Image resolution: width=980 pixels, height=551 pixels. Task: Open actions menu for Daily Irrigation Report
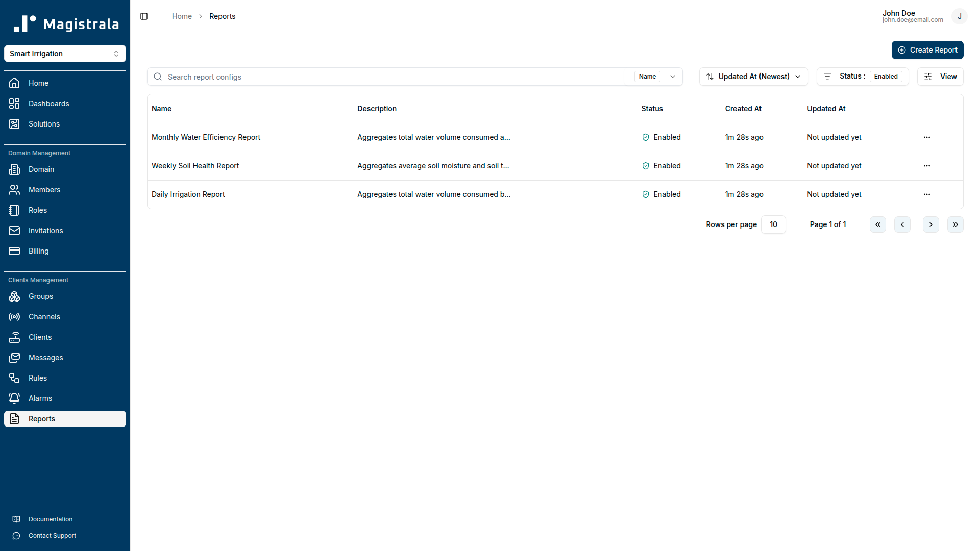[926, 194]
